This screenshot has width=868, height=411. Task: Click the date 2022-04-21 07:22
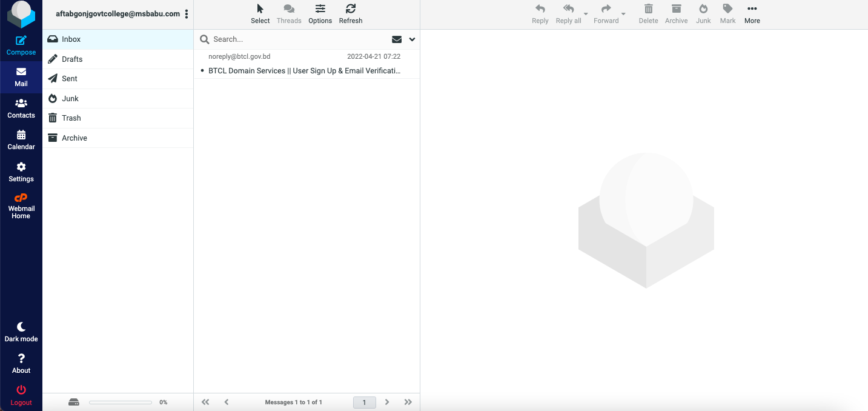374,56
